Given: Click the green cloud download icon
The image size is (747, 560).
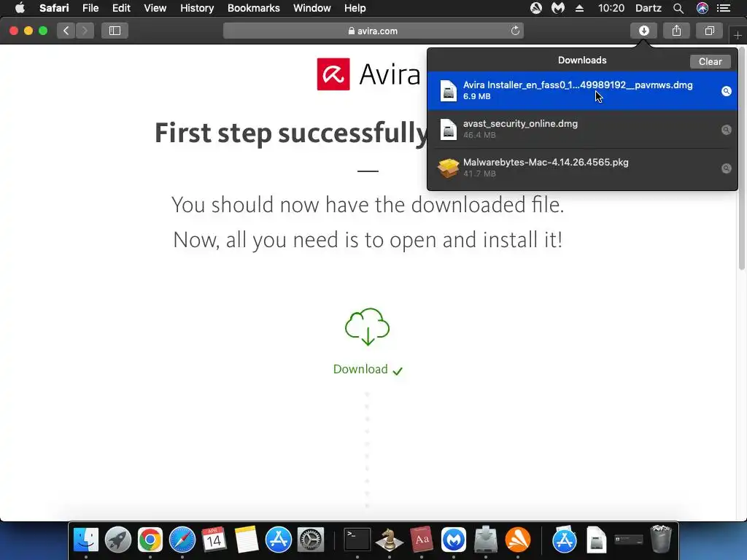Looking at the screenshot, I should 368,327.
